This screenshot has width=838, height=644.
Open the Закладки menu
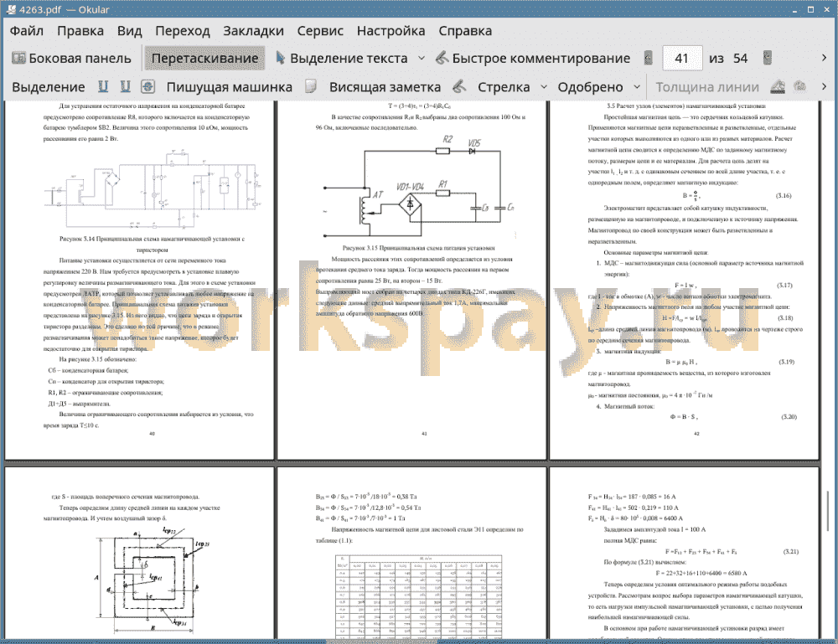click(253, 31)
